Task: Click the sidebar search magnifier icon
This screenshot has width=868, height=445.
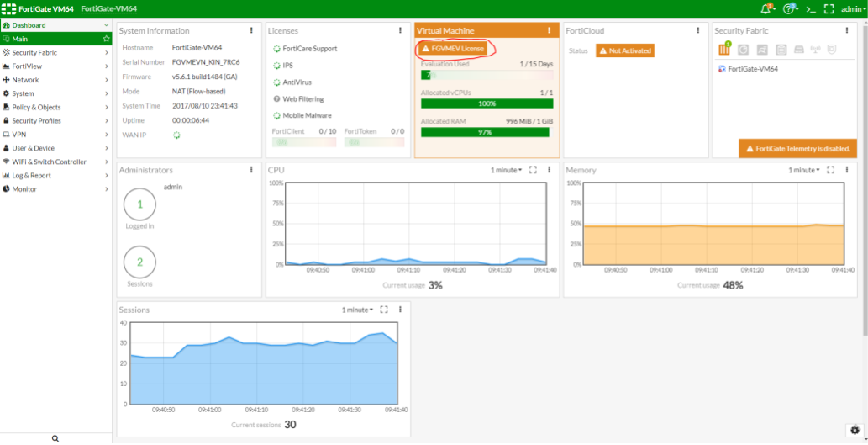Action: click(x=55, y=438)
